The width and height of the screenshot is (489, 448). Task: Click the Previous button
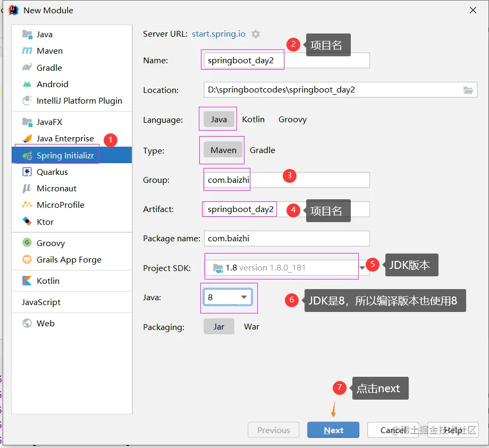(274, 430)
